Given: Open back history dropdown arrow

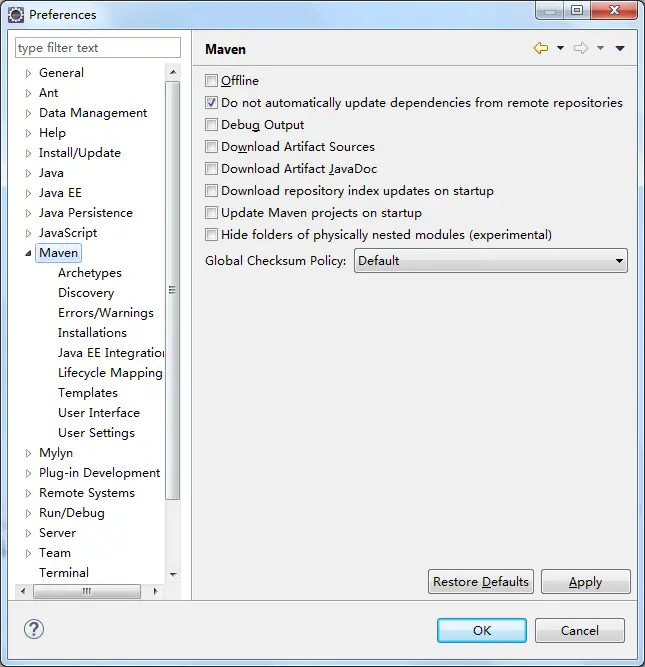Looking at the screenshot, I should 560,48.
